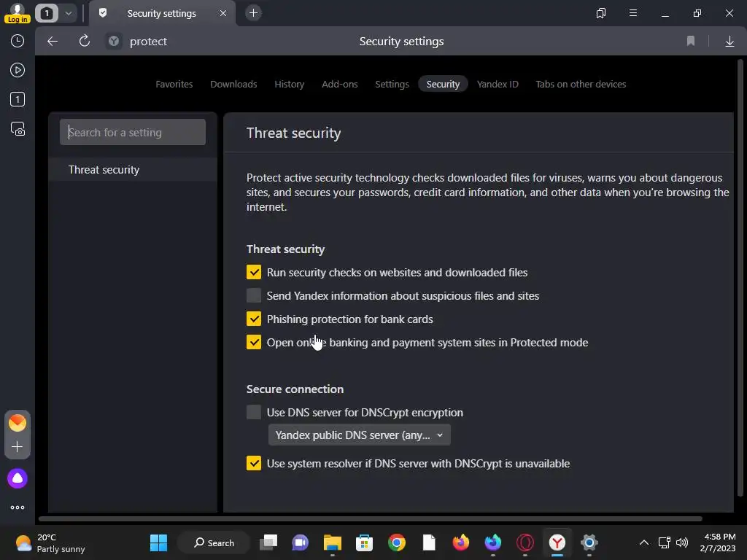Click the vertical page scrollbar

click(740, 276)
